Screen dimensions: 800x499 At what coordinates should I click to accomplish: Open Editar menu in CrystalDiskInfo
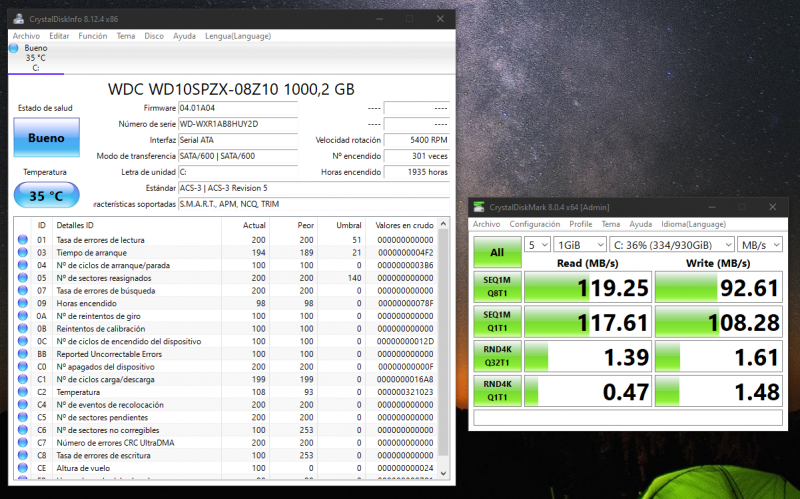click(x=59, y=36)
